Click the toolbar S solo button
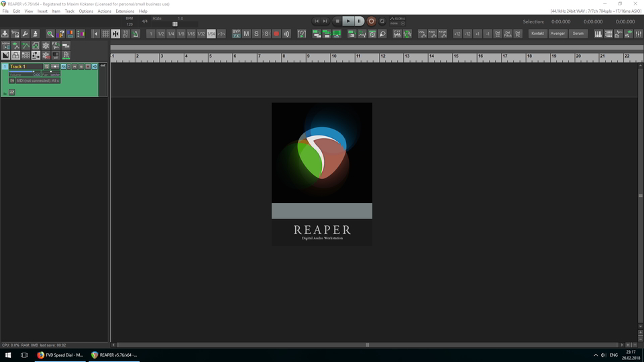The width and height of the screenshot is (644, 362). click(256, 34)
